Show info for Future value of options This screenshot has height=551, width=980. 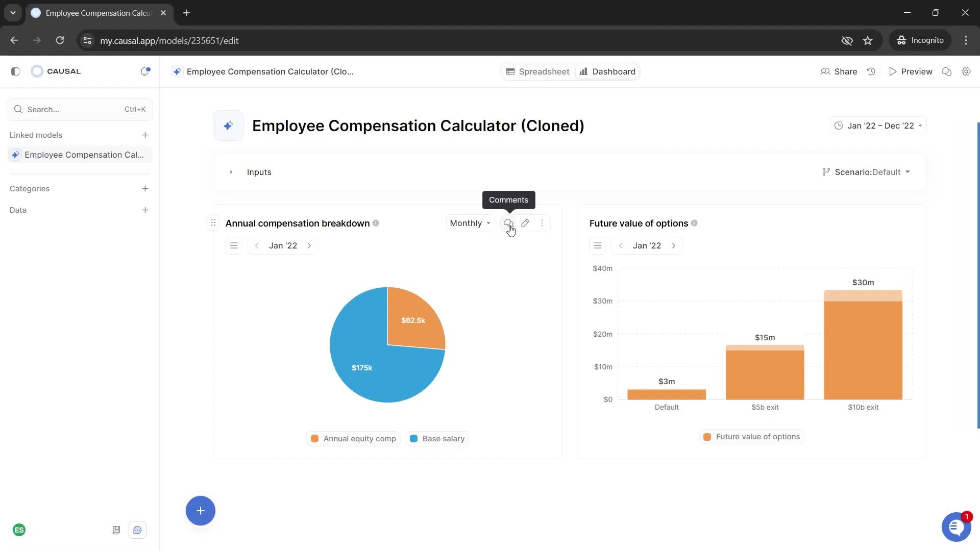694,223
